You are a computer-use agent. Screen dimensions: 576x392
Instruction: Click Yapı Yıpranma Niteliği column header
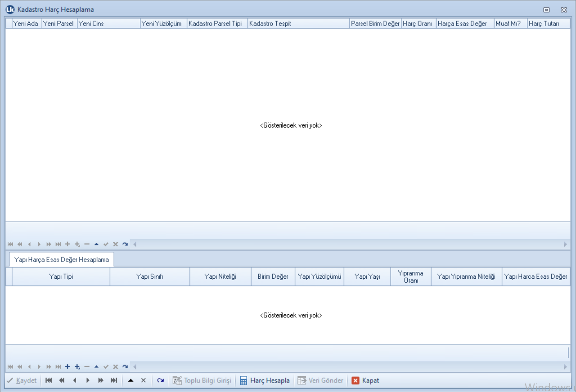(467, 276)
